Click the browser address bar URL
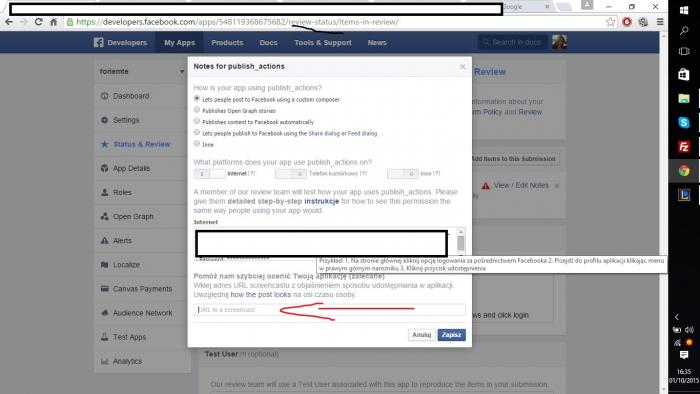700x394 pixels. click(x=238, y=22)
